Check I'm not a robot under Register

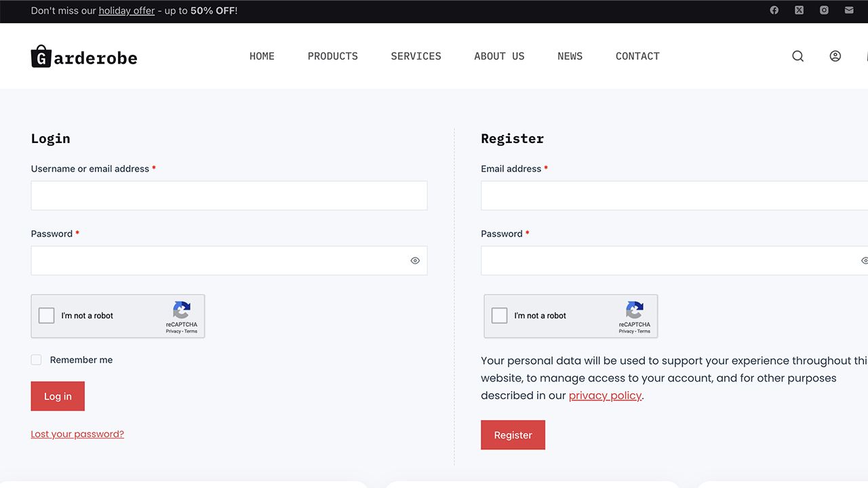click(499, 315)
